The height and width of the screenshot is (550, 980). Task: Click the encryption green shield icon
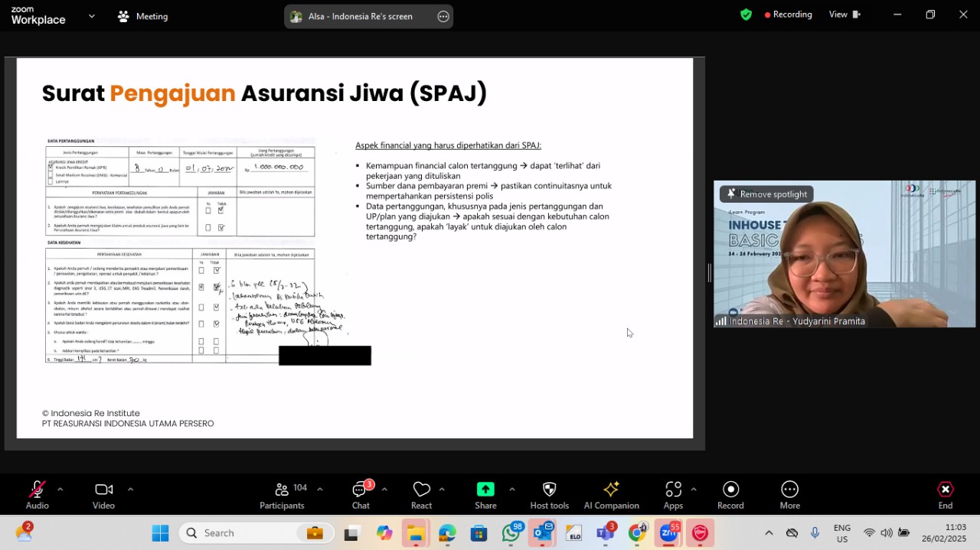(746, 15)
